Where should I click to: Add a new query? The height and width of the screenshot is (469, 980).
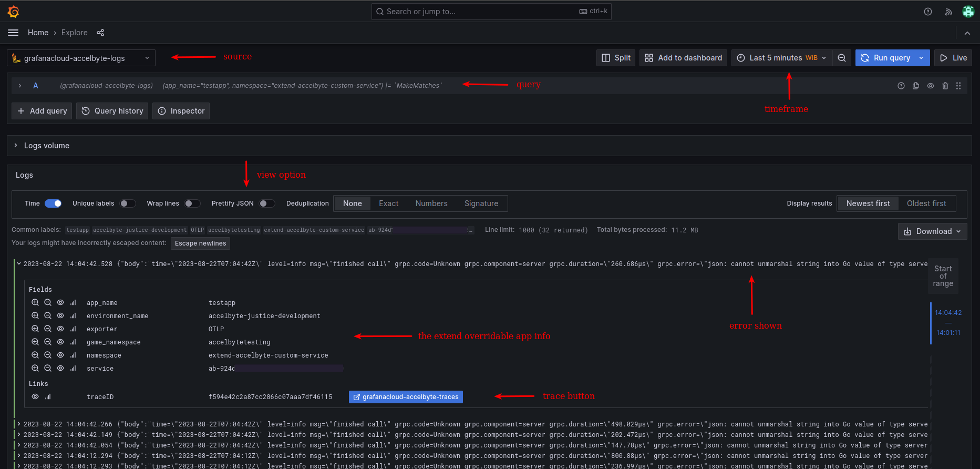pyautogui.click(x=42, y=111)
